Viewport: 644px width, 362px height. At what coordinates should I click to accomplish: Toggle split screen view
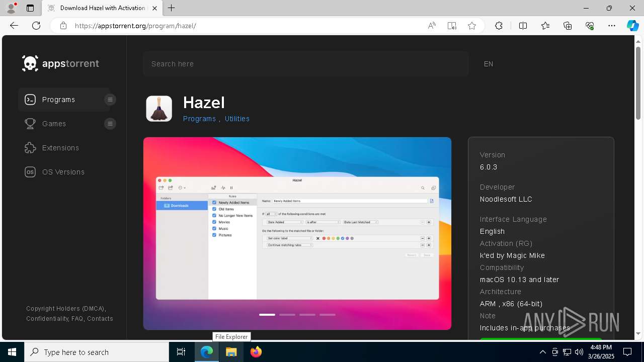(x=523, y=26)
